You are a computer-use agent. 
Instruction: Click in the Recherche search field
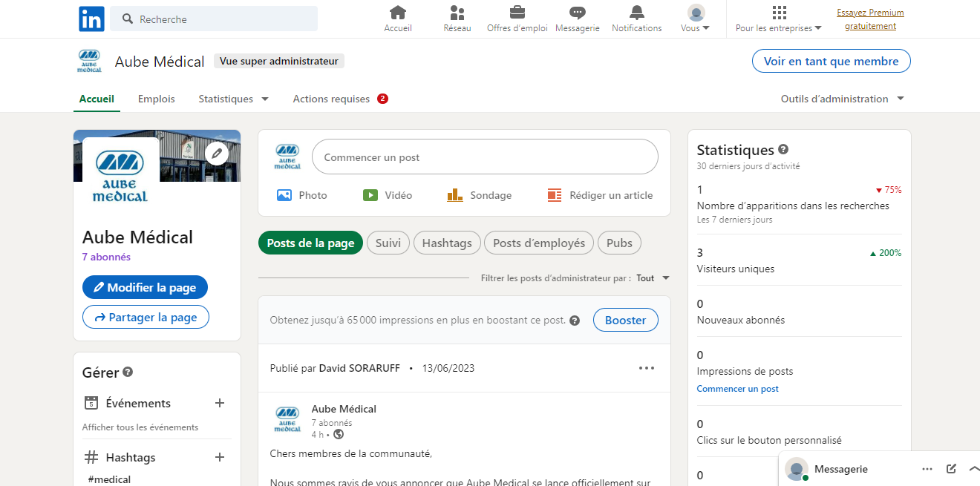[x=214, y=19]
